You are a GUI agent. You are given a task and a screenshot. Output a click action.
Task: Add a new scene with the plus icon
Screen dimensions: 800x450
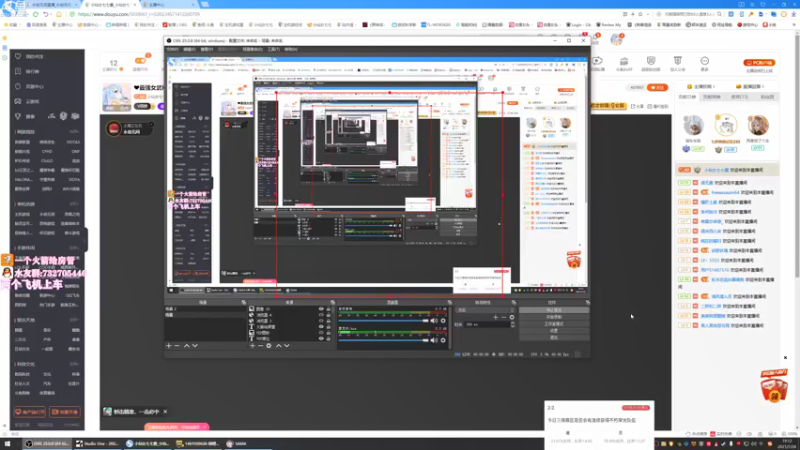(169, 346)
